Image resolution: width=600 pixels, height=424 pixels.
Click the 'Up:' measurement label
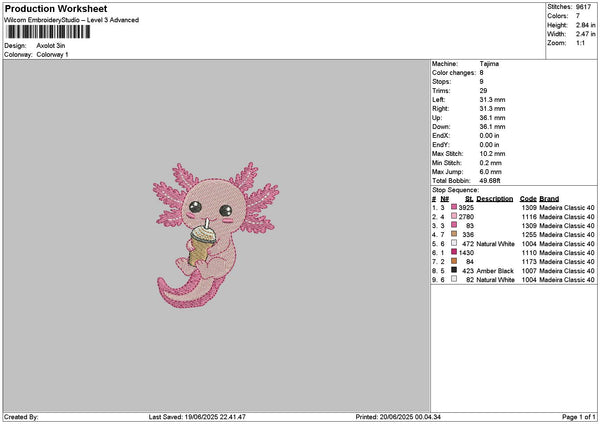coord(437,118)
